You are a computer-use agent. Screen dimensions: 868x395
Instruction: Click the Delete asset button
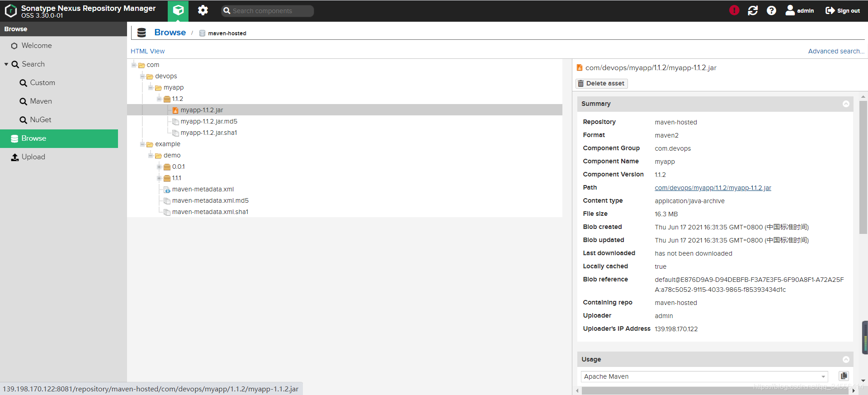click(601, 83)
